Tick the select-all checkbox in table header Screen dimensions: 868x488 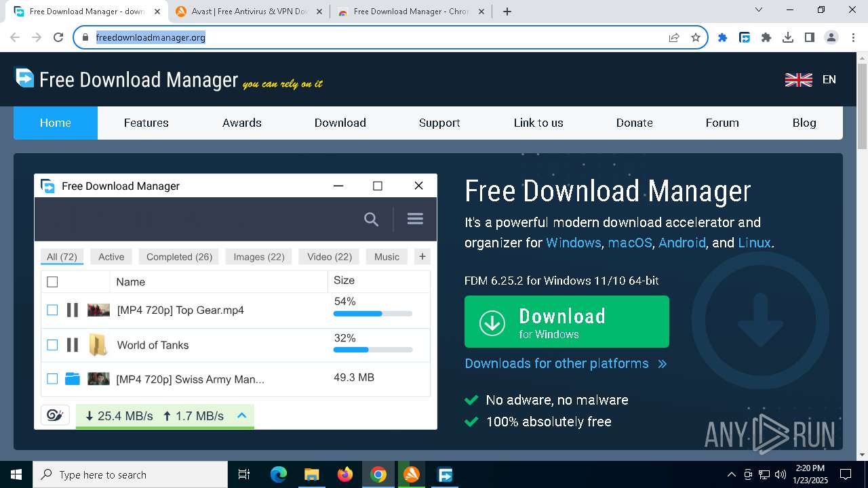(x=52, y=281)
